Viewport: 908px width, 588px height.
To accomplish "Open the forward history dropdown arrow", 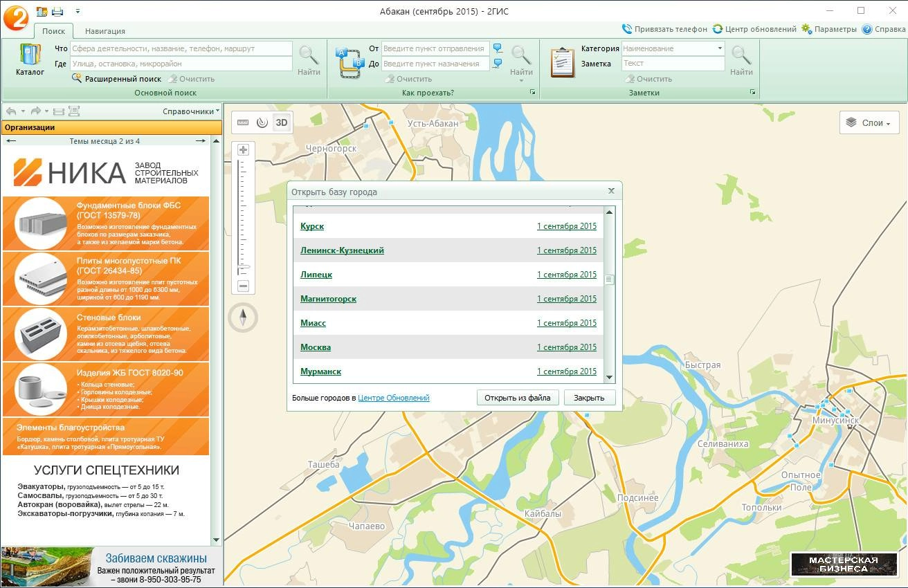I will tap(46, 111).
